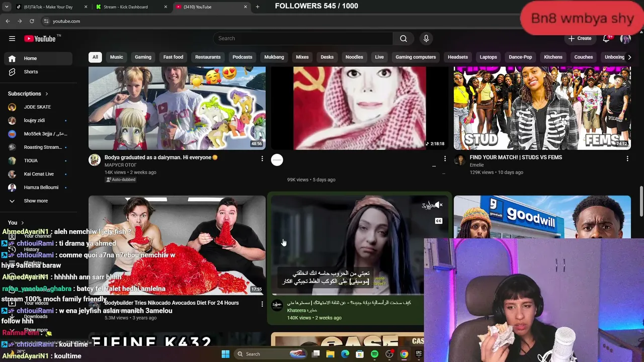Open Kai Cenat Live subscription
This screenshot has height=362, width=644.
tap(38, 174)
